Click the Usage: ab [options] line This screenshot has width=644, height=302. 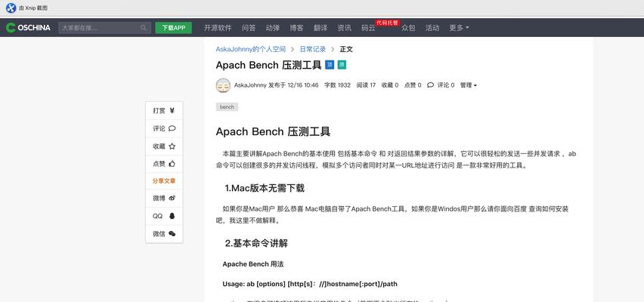pos(310,284)
